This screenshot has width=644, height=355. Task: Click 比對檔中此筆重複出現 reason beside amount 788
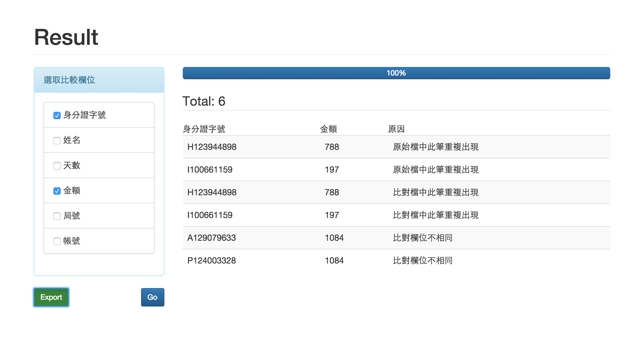point(436,192)
